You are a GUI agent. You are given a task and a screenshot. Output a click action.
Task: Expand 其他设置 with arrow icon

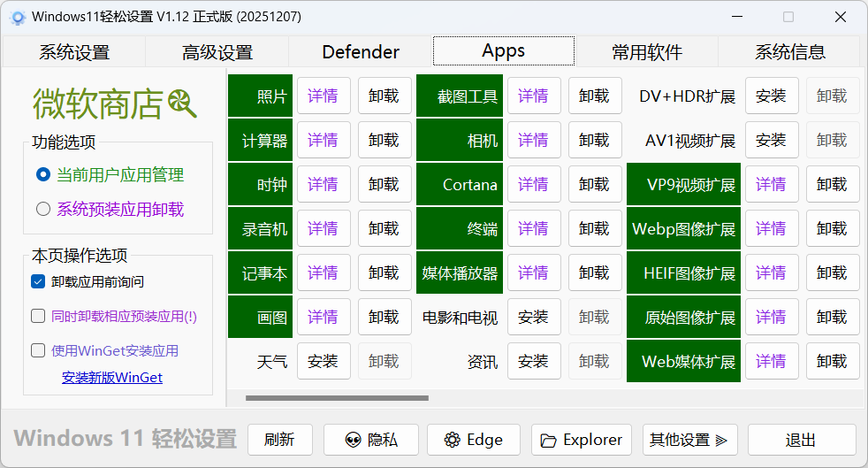click(689, 440)
